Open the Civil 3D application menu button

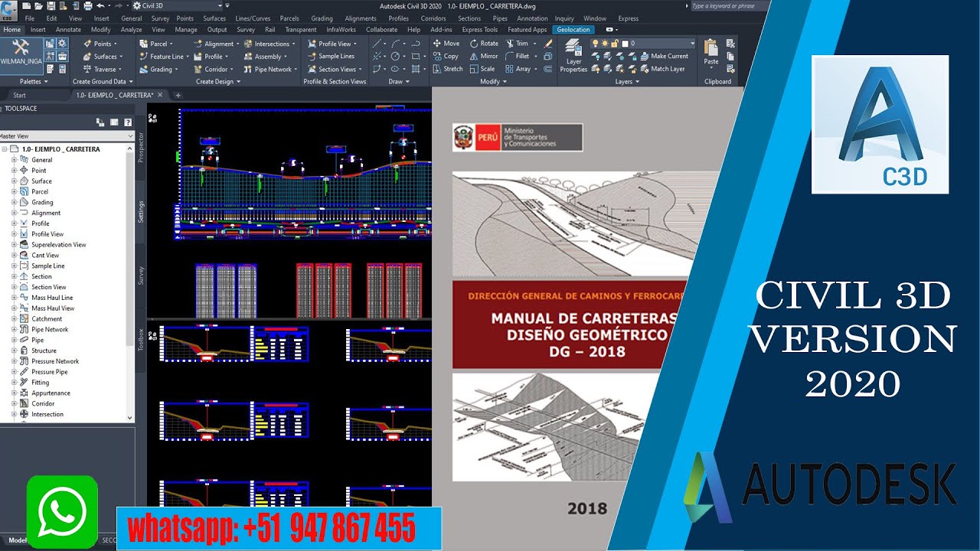click(8, 11)
